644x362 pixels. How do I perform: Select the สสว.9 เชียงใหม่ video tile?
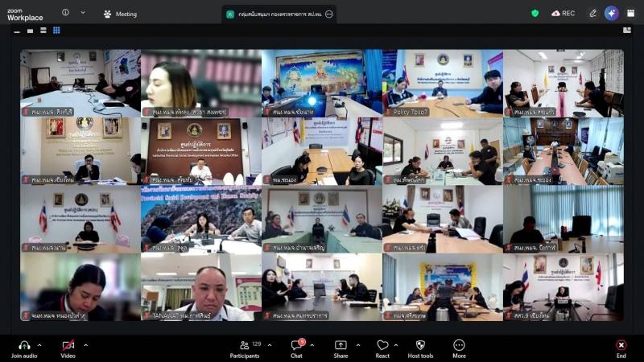tap(563, 287)
